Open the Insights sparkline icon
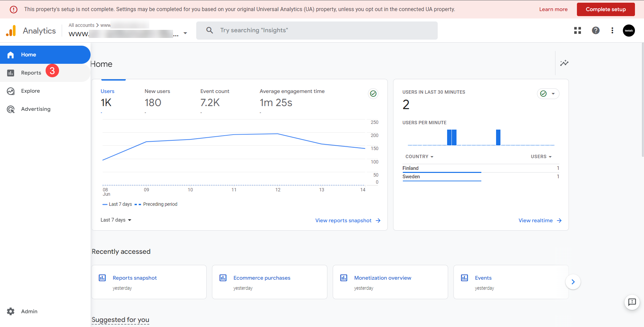 (564, 63)
